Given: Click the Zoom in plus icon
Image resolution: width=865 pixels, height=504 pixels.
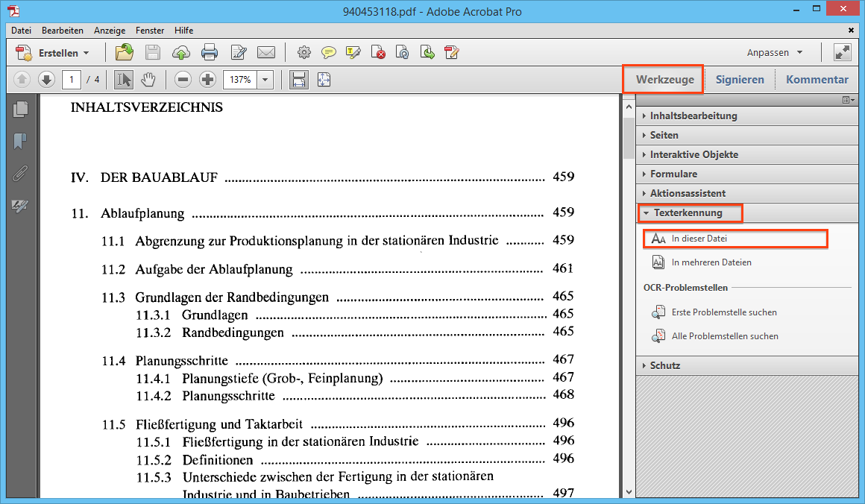Looking at the screenshot, I should (x=207, y=79).
